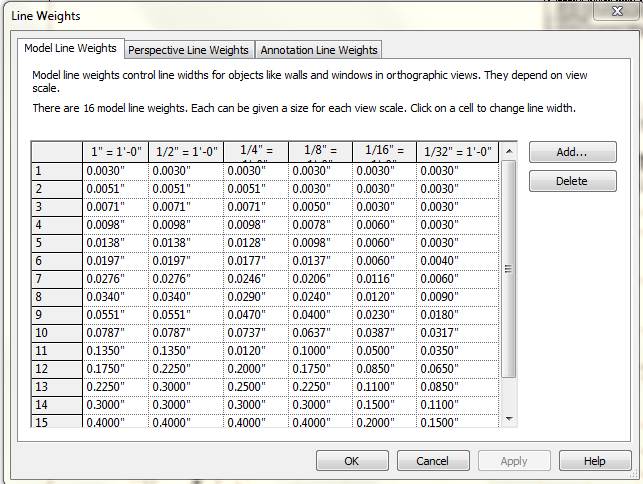Click the 0.0470" cell in row 9
This screenshot has height=484, width=643.
click(x=255, y=315)
